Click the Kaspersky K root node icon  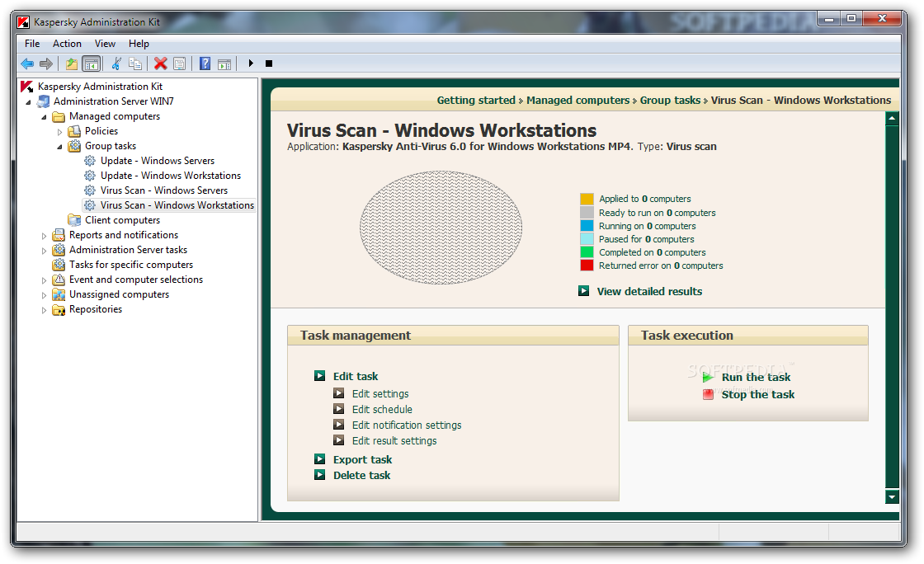coord(26,87)
